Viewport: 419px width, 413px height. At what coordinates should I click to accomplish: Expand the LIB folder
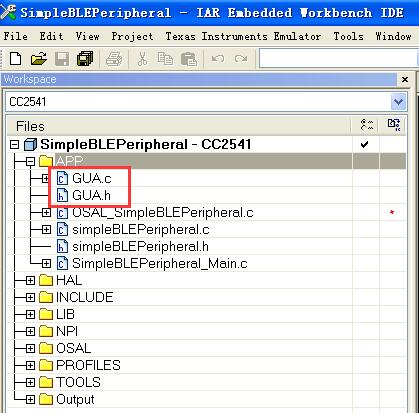pos(30,315)
